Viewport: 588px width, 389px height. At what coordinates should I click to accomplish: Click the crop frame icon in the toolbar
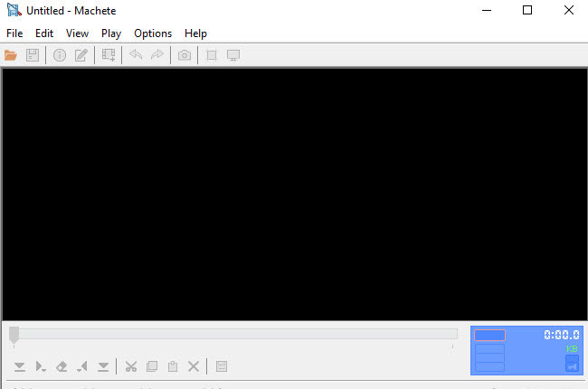coord(212,55)
